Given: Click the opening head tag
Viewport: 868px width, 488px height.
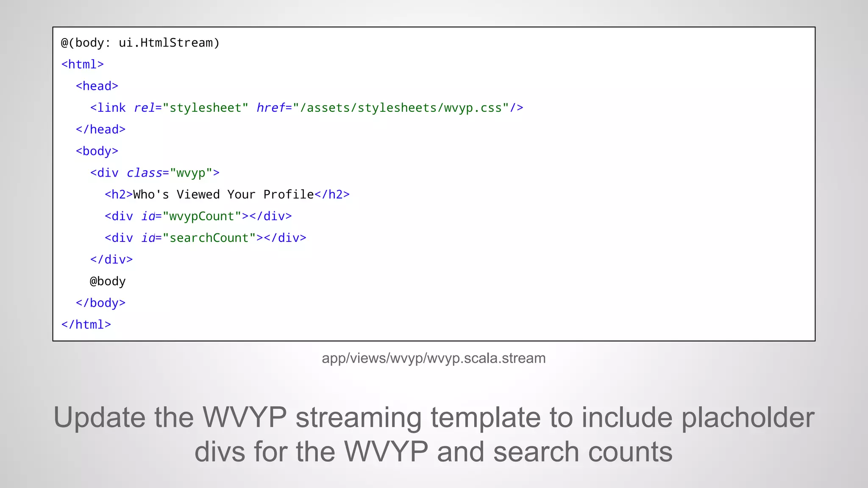Looking at the screenshot, I should (97, 86).
